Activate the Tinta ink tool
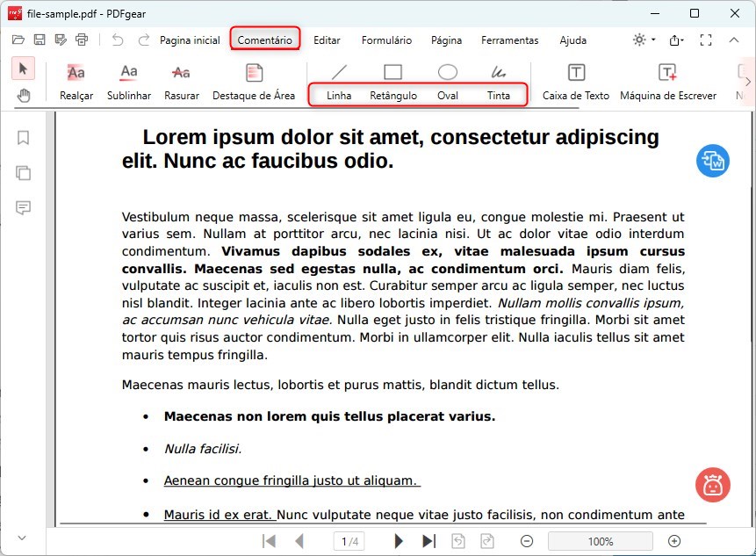This screenshot has width=756, height=556. point(498,81)
